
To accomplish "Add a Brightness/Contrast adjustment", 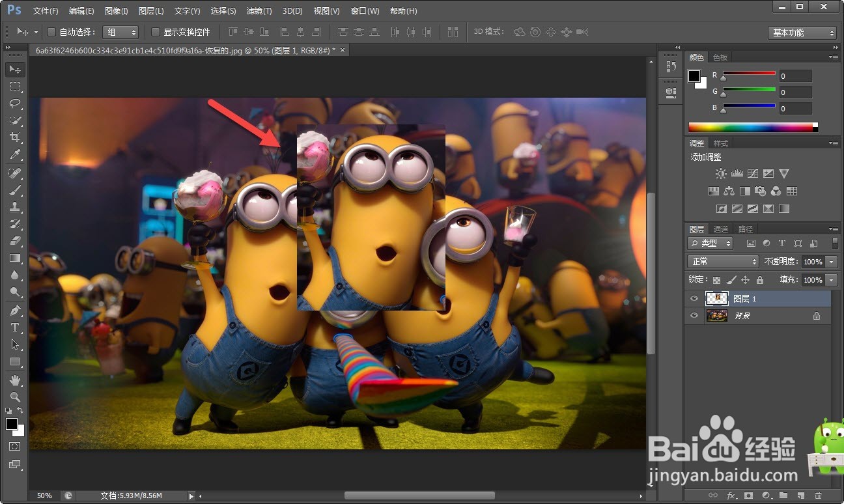I will tap(721, 174).
